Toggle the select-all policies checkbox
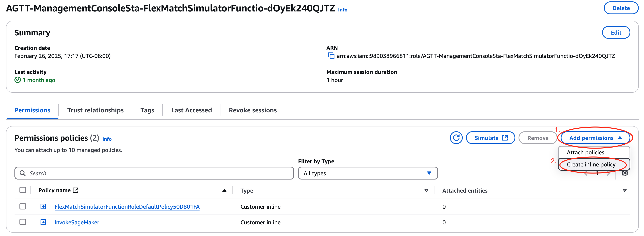The width and height of the screenshot is (644, 236). [23, 190]
